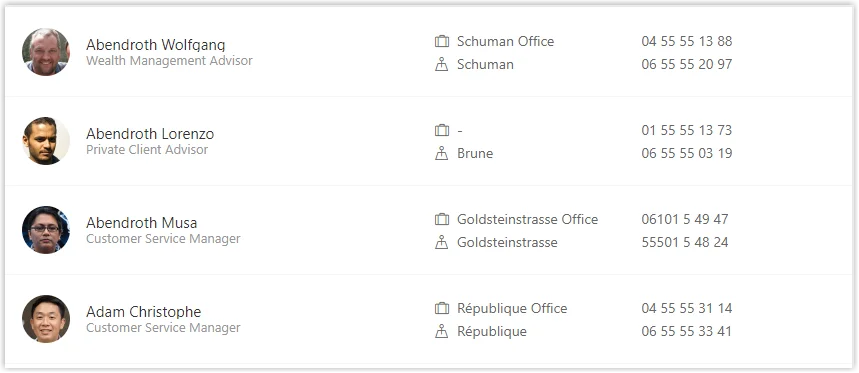Screen dimensions: 859x373
Task: Click the briefcase icon in Abendroth Lorenzo's row
Action: point(442,130)
